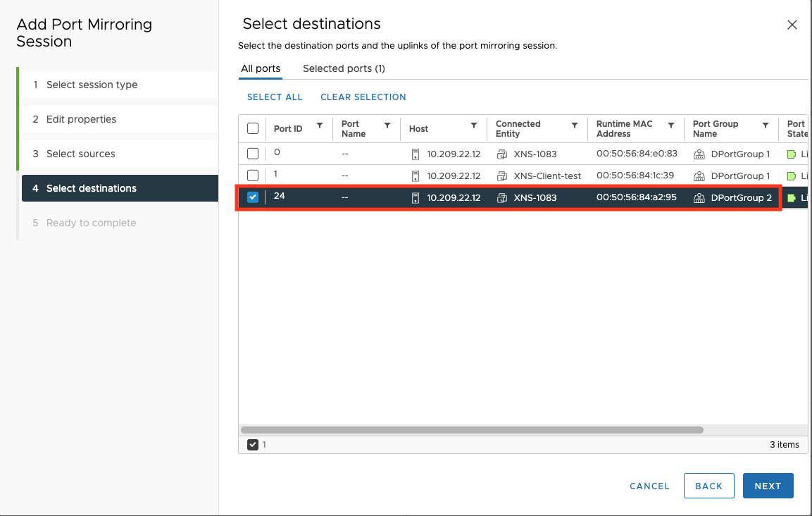Check the box for Port ID 1
This screenshot has height=516, width=812.
(x=253, y=176)
